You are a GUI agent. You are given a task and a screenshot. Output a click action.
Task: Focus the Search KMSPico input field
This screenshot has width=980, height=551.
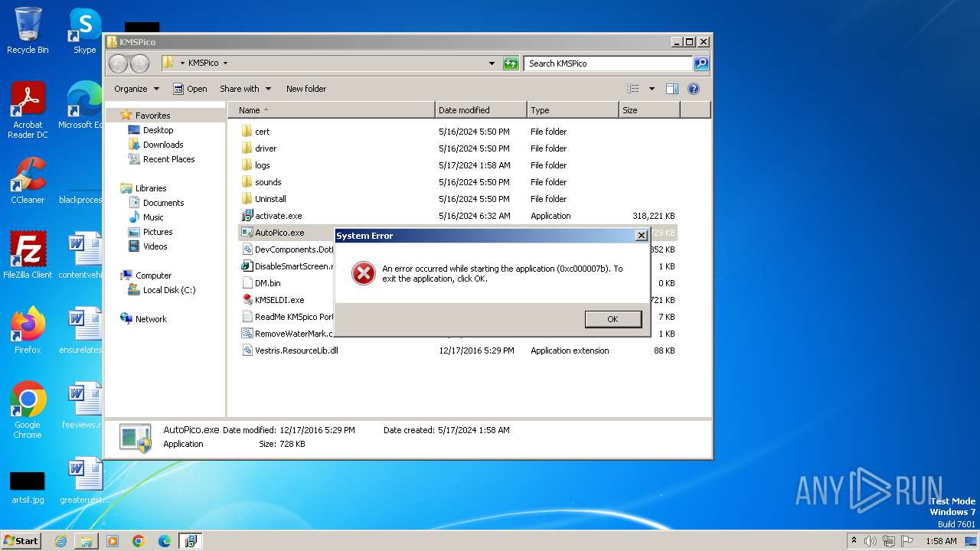[609, 64]
